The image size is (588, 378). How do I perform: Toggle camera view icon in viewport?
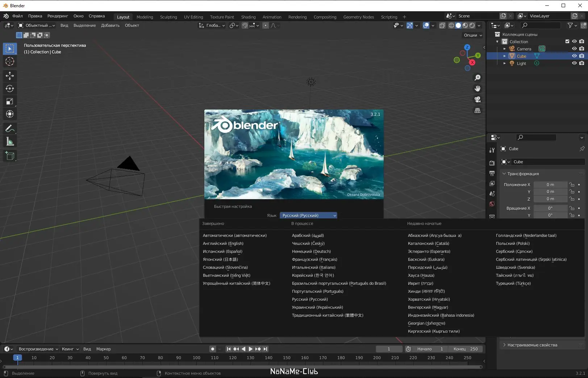[478, 99]
